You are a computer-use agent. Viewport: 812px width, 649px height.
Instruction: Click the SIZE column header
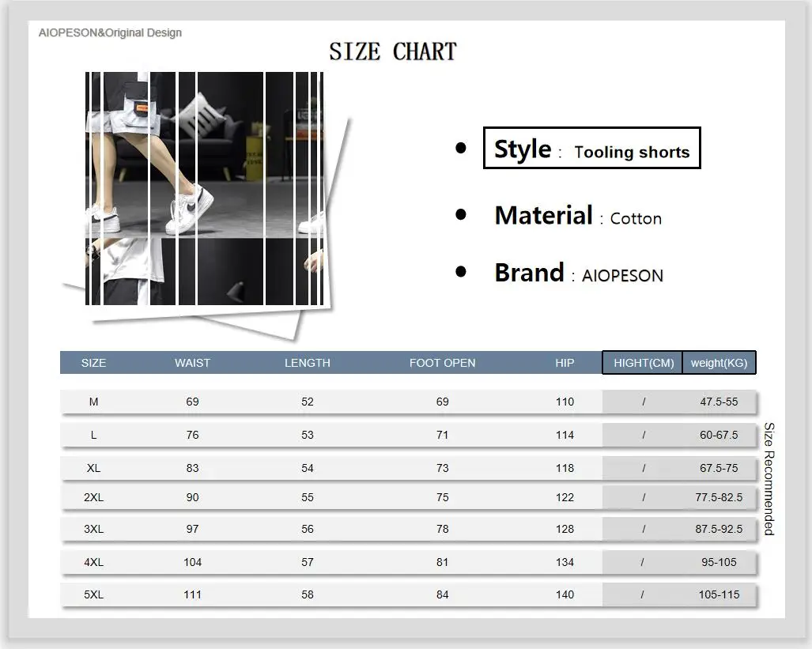point(94,363)
